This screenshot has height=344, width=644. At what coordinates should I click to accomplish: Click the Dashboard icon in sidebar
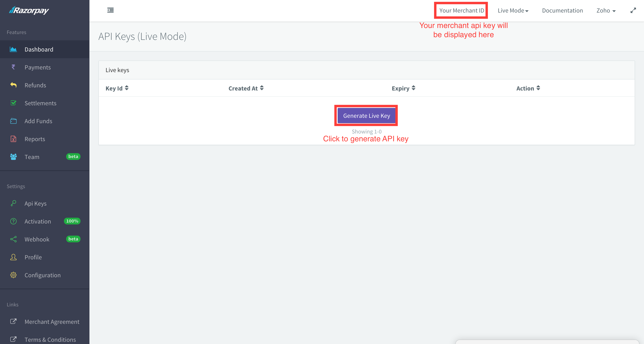(13, 49)
